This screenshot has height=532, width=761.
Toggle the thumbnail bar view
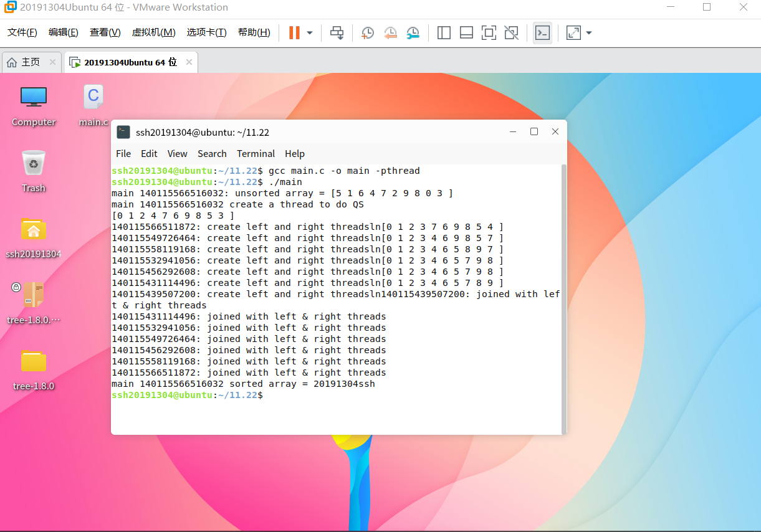(x=466, y=32)
